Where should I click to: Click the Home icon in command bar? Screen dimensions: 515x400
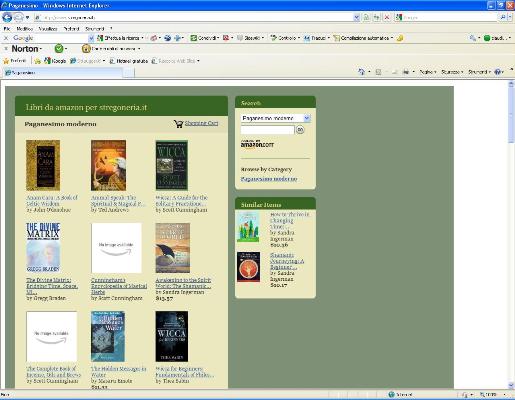(x=361, y=72)
